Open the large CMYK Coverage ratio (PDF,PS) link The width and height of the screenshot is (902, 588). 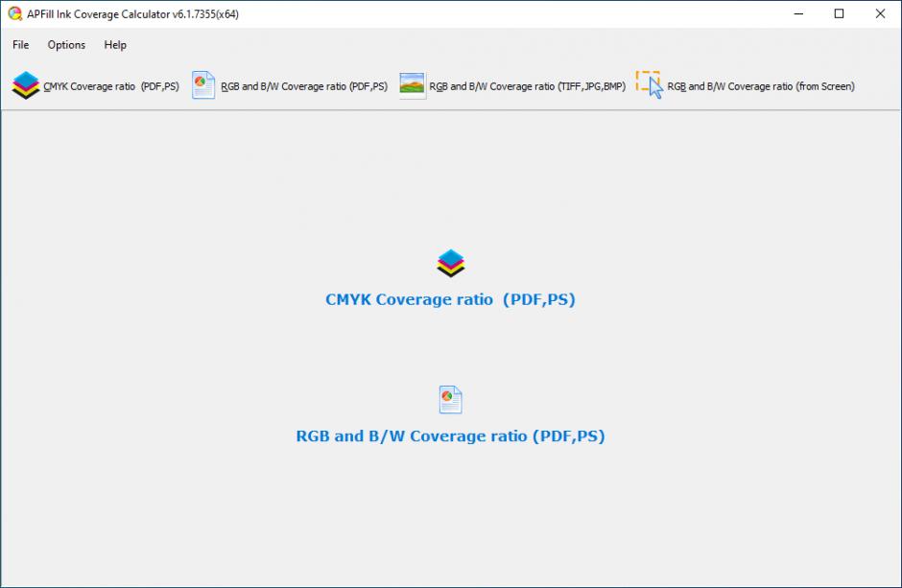(450, 299)
